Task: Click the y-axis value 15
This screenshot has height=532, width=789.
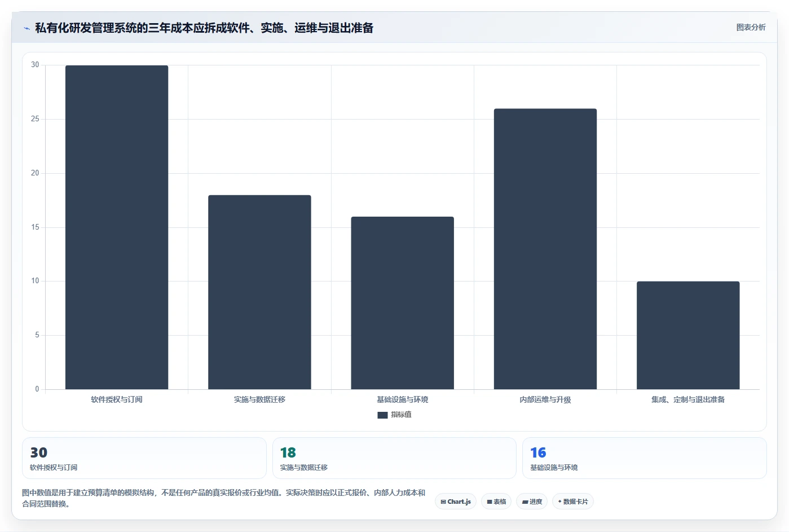Action: [35, 227]
